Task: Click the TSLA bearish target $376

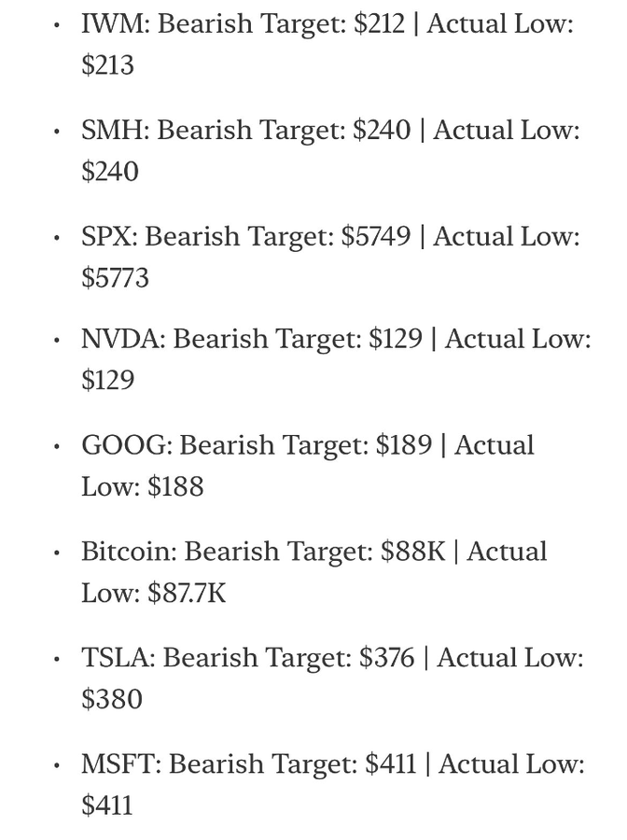Action: point(387,657)
